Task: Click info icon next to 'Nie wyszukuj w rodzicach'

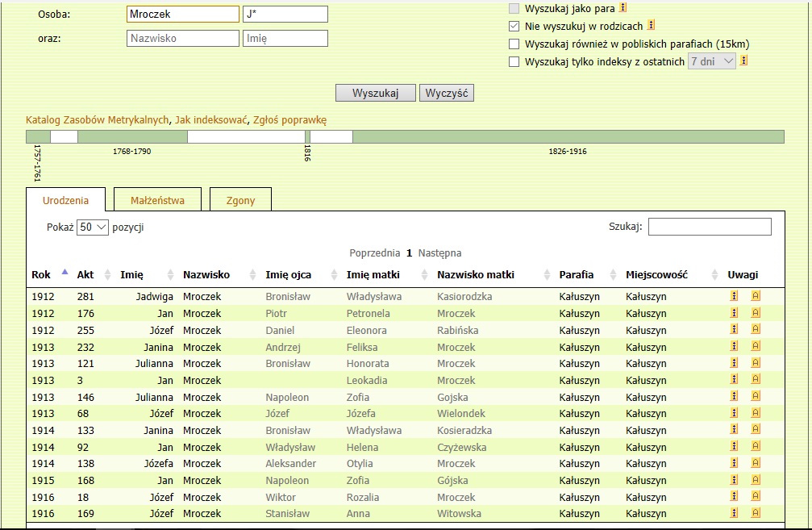Action: (652, 26)
